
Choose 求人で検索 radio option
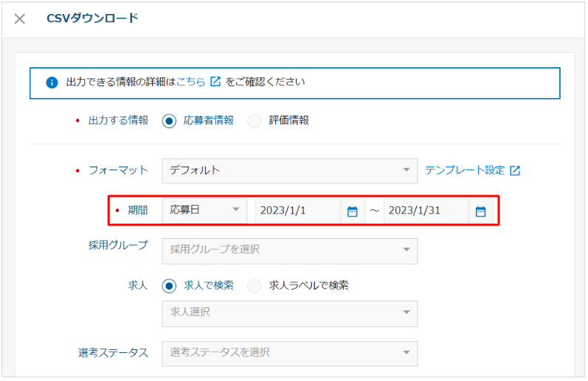point(169,286)
